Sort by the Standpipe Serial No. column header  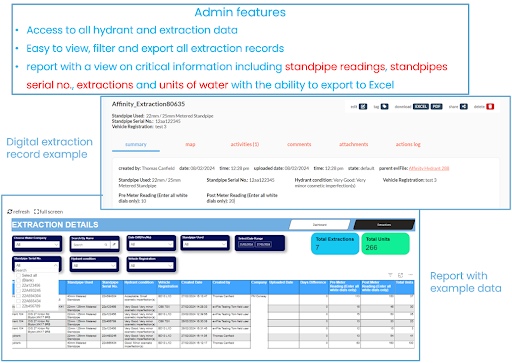[x=112, y=287]
